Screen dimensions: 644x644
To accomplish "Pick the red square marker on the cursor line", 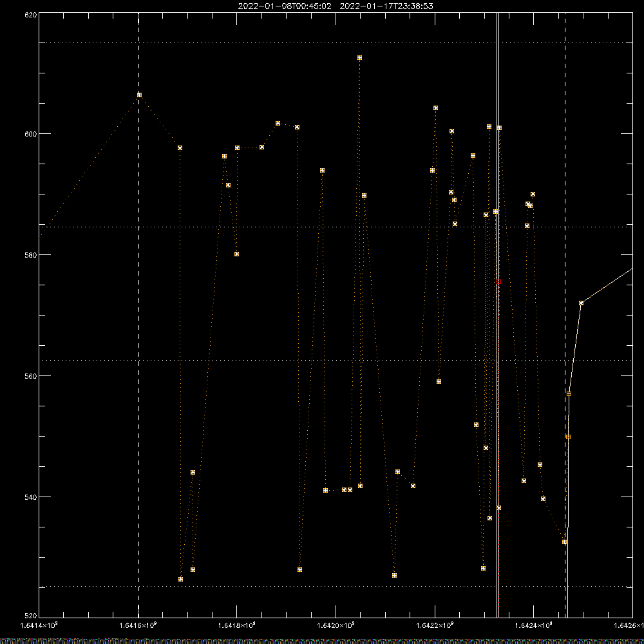I will coord(498,282).
